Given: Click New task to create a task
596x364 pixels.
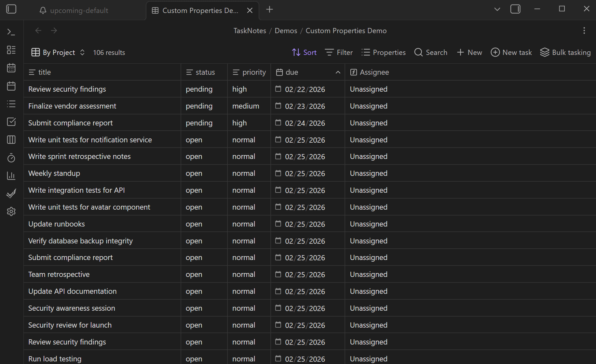Looking at the screenshot, I should [x=511, y=52].
